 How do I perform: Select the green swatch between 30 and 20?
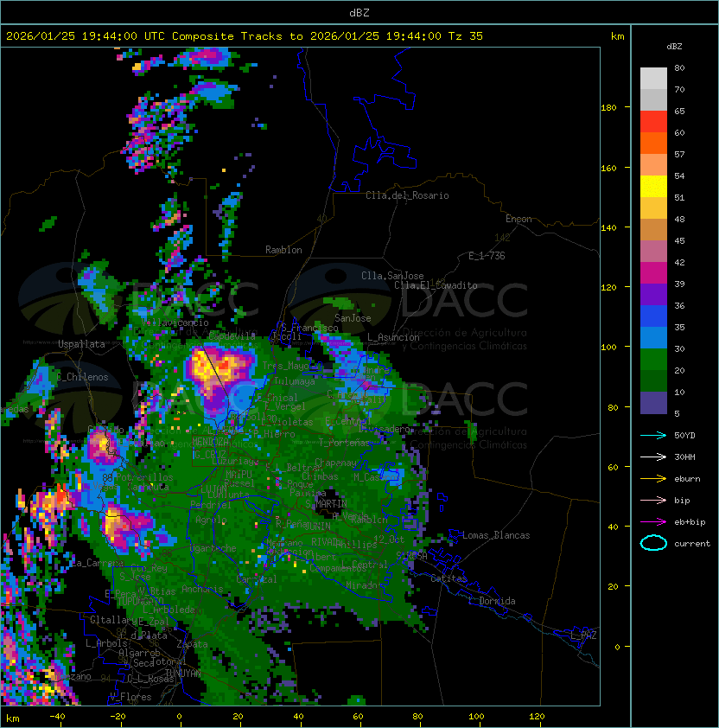tap(653, 360)
